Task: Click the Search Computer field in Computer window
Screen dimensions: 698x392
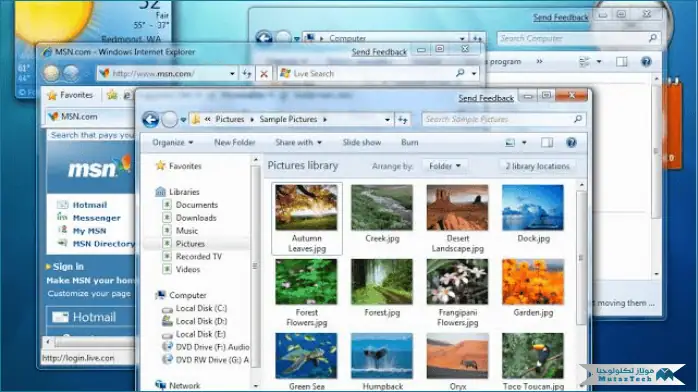Action: click(578, 38)
